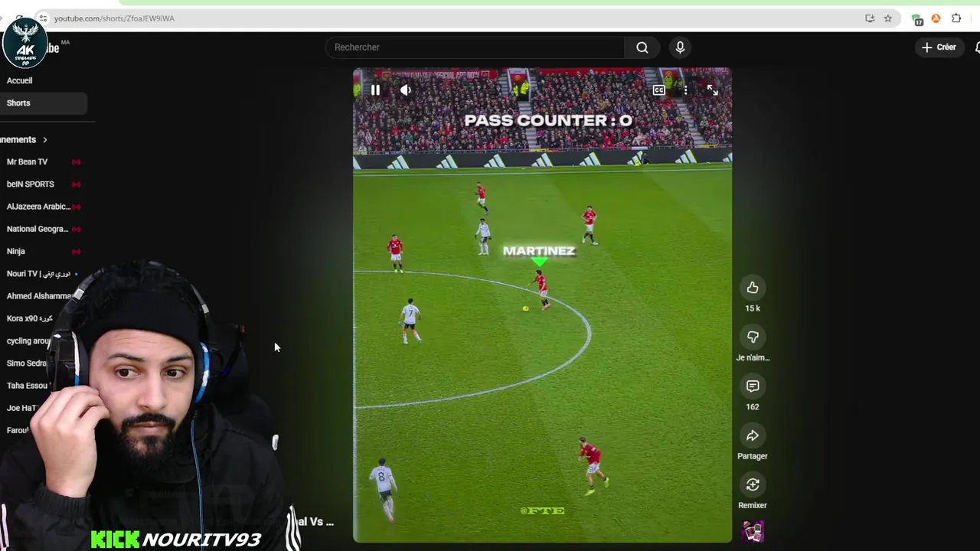Open the Simo Sedra subscription
980x551 pixels.
click(x=27, y=364)
